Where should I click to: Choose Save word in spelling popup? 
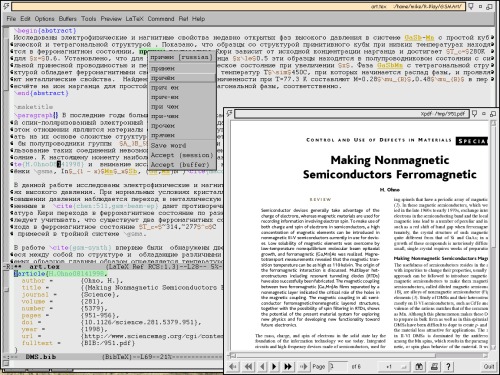(182, 146)
